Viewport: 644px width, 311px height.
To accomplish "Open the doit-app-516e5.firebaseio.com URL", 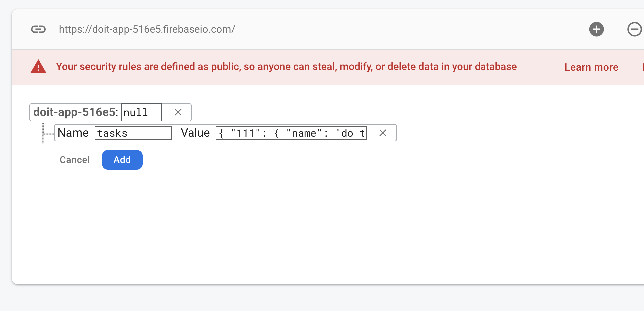I will 147,29.
